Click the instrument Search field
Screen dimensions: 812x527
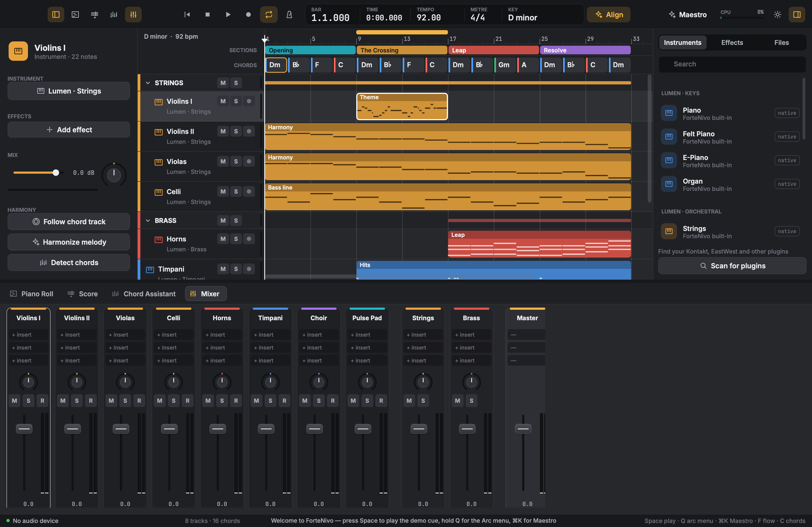point(732,64)
